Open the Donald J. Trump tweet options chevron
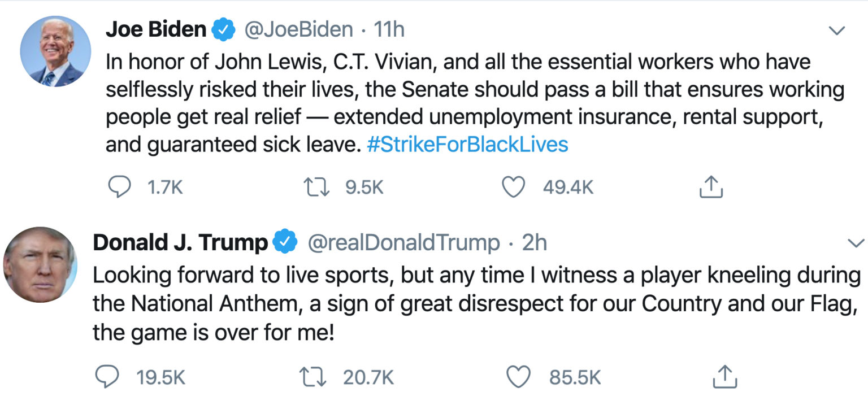Screen dimensions: 868x405 (x=857, y=243)
